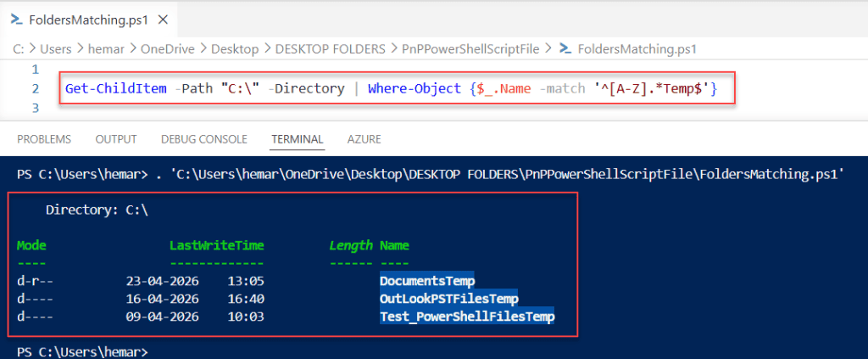Click the '-match' operator in code
This screenshot has height=359, width=868.
coord(561,88)
